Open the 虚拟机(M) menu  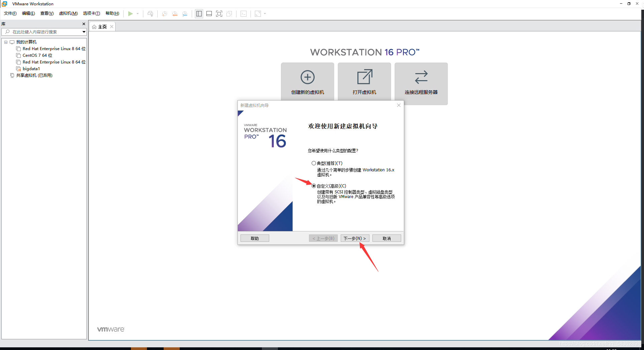[x=68, y=13]
